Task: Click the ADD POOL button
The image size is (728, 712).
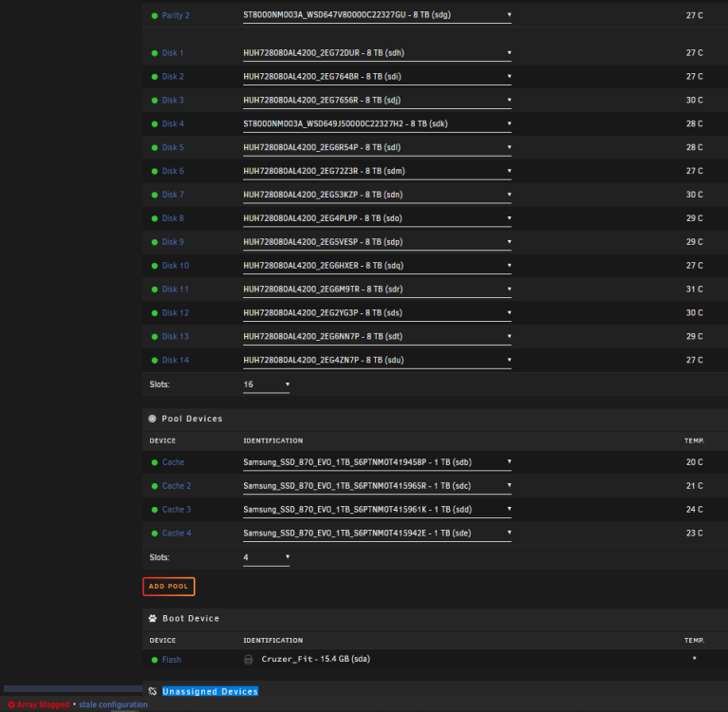Action: pyautogui.click(x=169, y=586)
